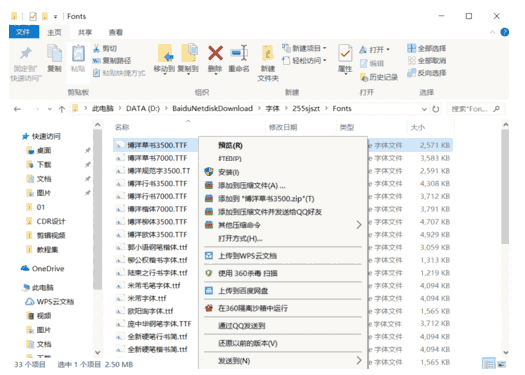The width and height of the screenshot is (525, 375).
Task: Click the file list vertical scrollbar
Action: coord(505,188)
